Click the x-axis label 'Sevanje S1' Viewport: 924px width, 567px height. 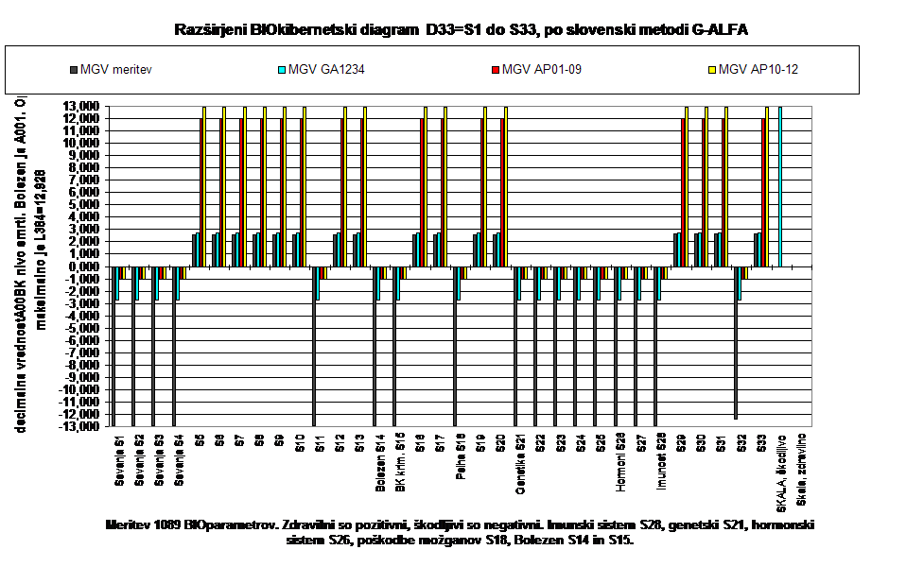(119, 461)
